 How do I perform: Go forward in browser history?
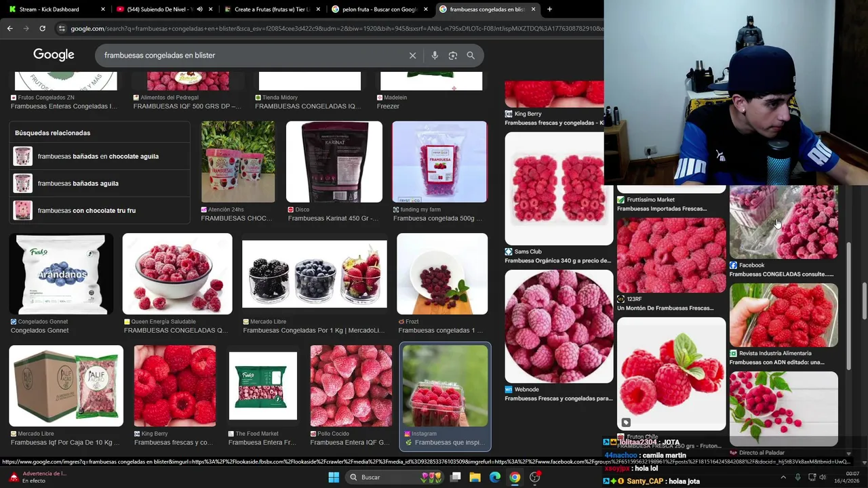click(26, 28)
